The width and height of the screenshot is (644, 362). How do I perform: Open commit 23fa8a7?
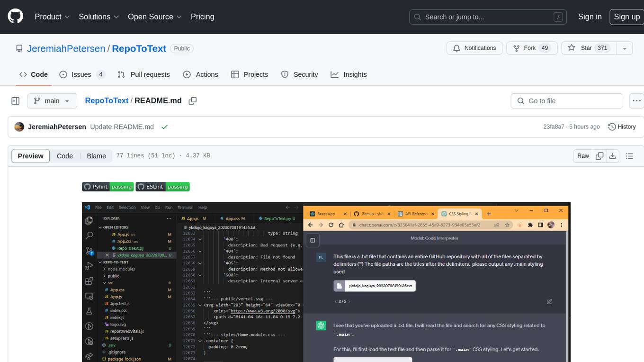point(554,127)
